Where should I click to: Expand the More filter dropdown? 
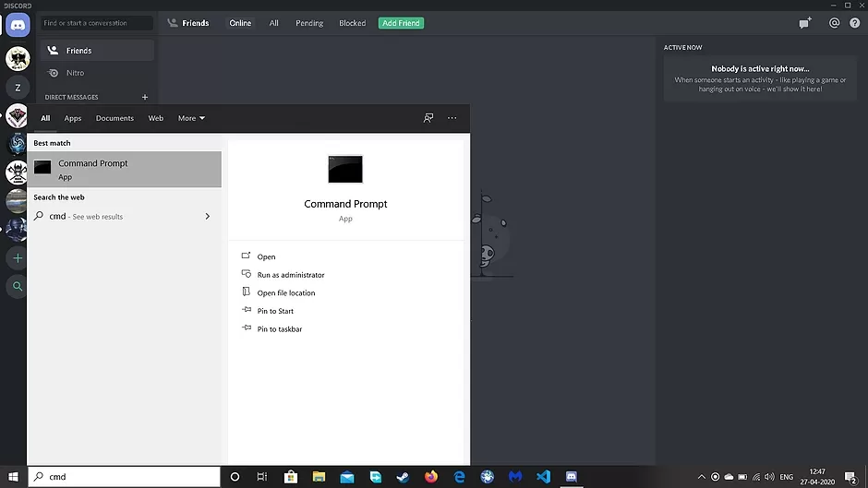(191, 118)
